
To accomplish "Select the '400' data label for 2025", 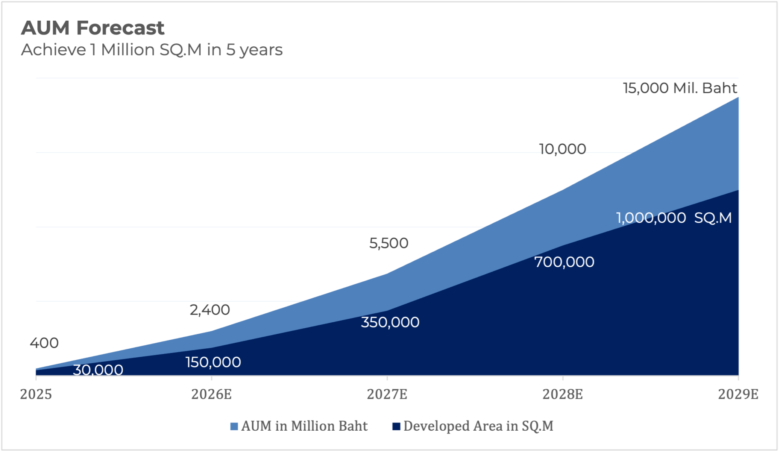I will (44, 343).
